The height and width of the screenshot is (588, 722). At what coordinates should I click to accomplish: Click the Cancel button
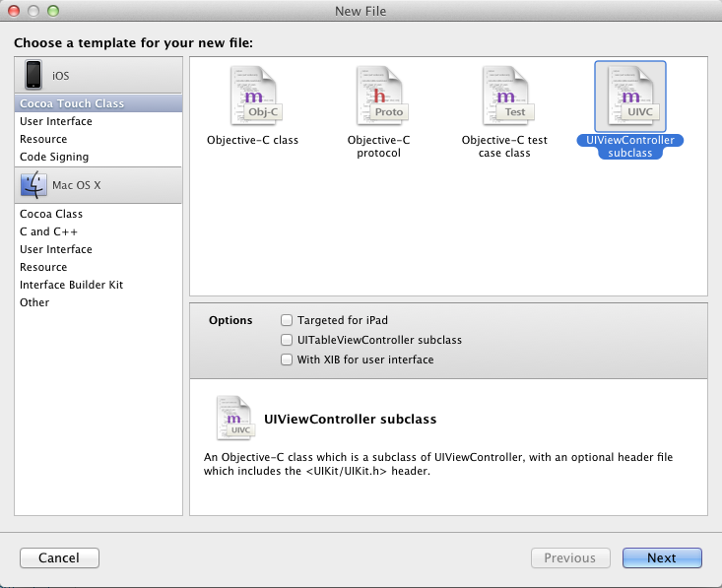[x=59, y=557]
